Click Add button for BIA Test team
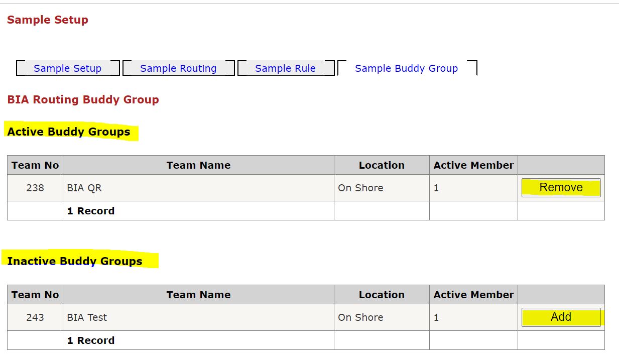Image resolution: width=619 pixels, height=364 pixels. click(x=561, y=317)
